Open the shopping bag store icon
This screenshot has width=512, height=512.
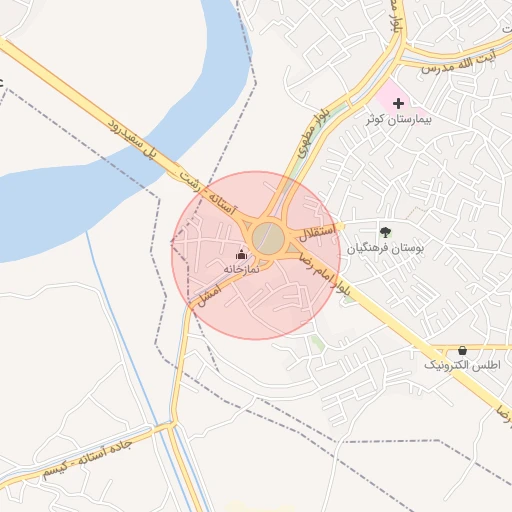pos(462,351)
